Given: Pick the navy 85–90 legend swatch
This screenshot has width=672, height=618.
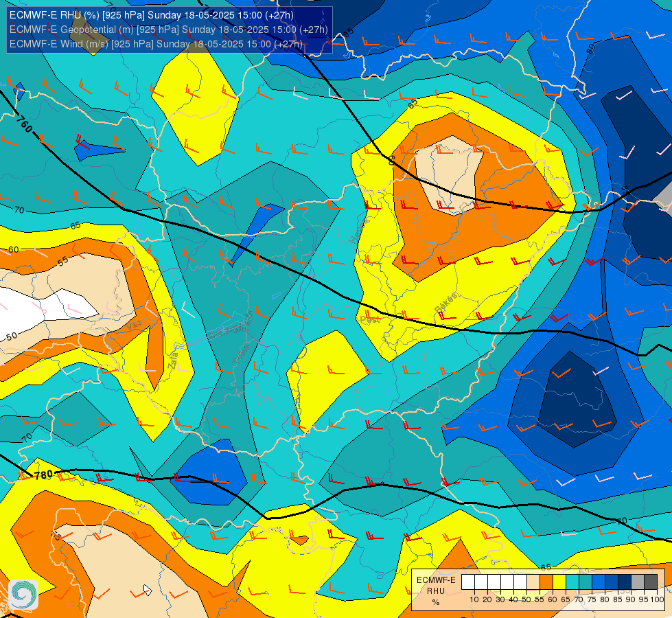Looking at the screenshot, I should coord(625,582).
